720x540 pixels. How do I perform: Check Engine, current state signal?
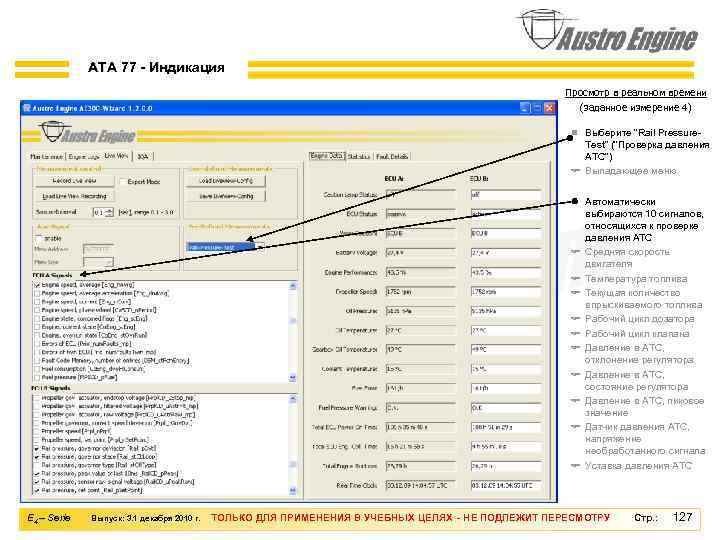37,327
